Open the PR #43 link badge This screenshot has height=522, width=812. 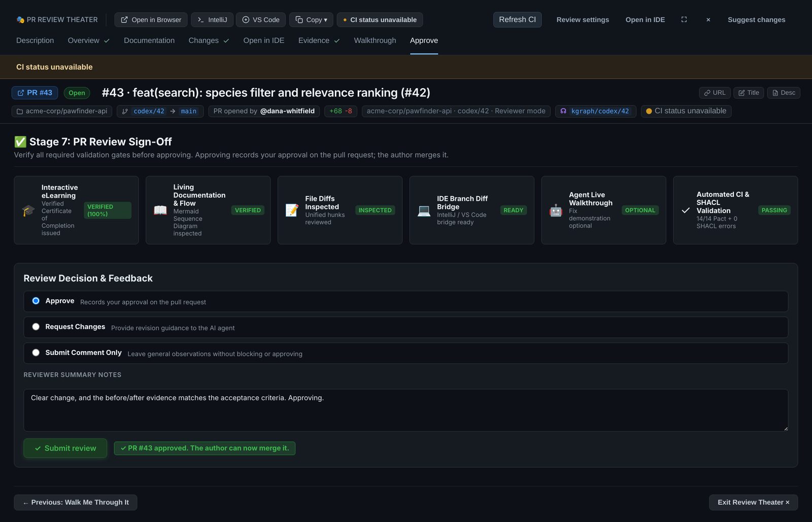click(x=35, y=93)
